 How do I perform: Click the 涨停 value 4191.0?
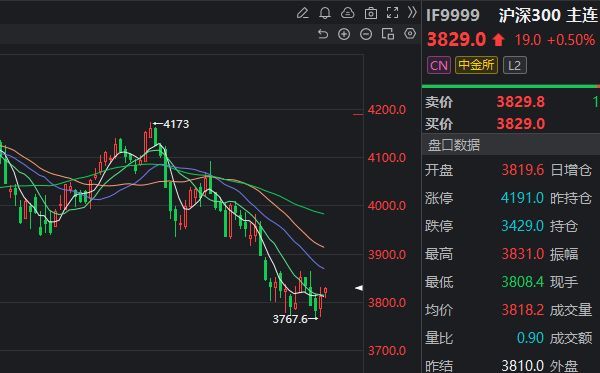pyautogui.click(x=522, y=198)
